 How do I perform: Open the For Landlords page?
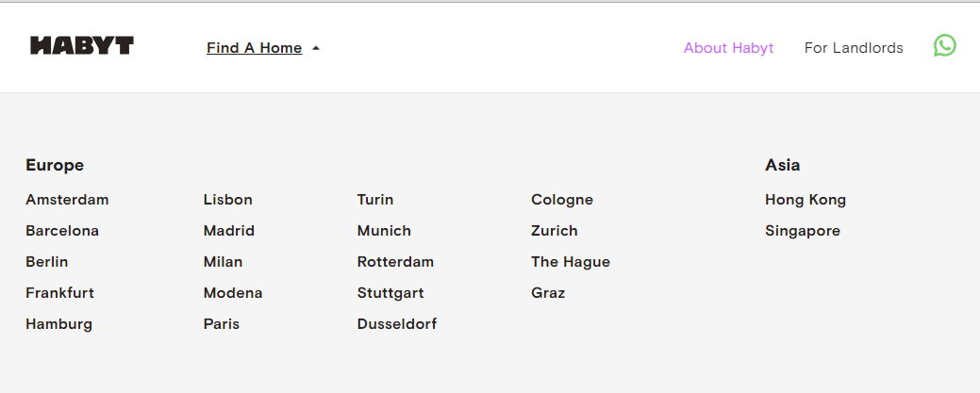click(854, 48)
